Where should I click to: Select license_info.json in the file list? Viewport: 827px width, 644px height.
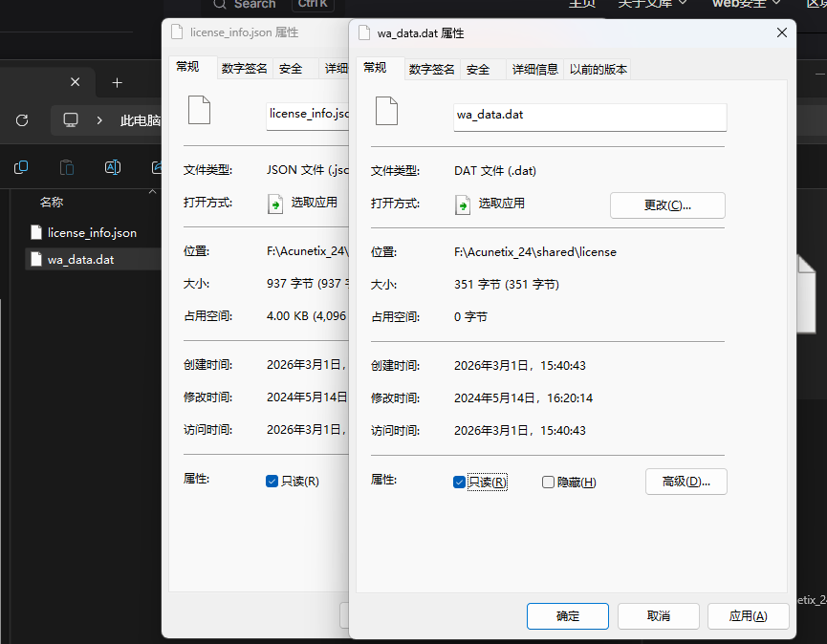click(93, 232)
